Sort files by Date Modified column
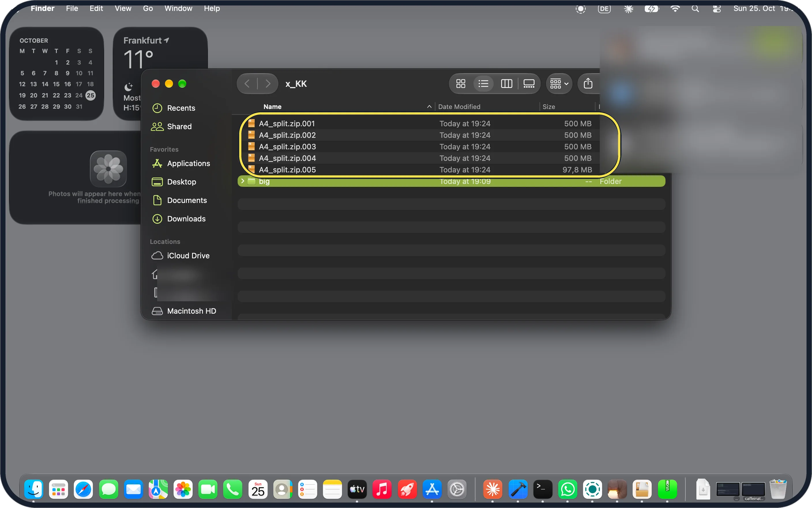Screen dimensions: 812x508 click(459, 106)
